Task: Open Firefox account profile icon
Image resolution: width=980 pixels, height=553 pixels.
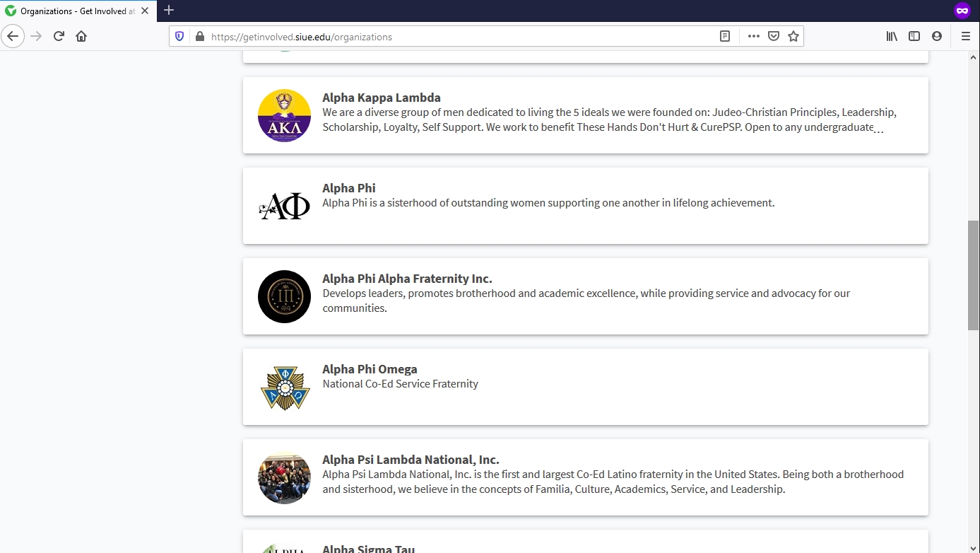Action: [937, 36]
